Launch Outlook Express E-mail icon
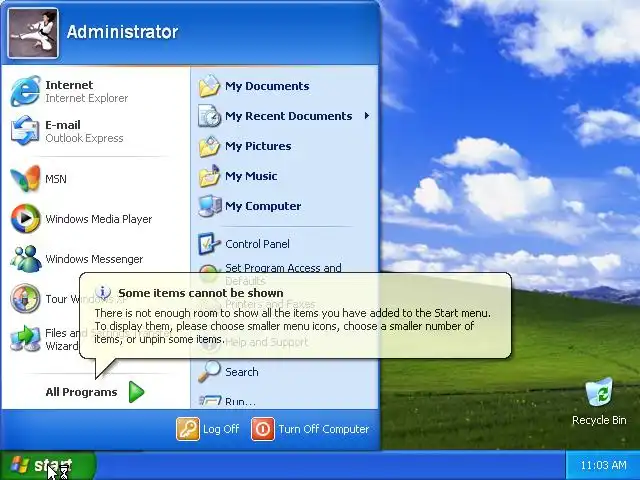Image resolution: width=640 pixels, height=480 pixels. pos(25,131)
